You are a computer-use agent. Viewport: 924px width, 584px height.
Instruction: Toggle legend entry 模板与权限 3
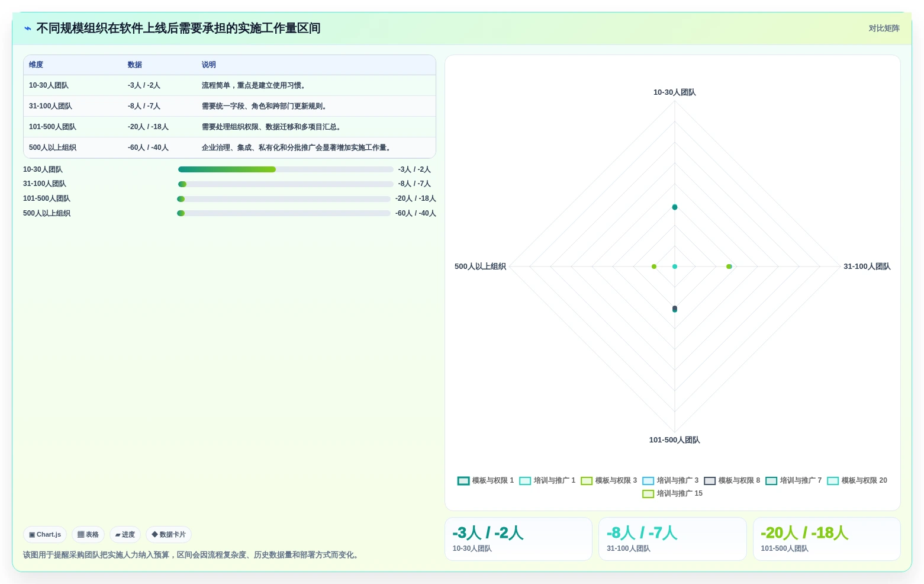click(609, 480)
